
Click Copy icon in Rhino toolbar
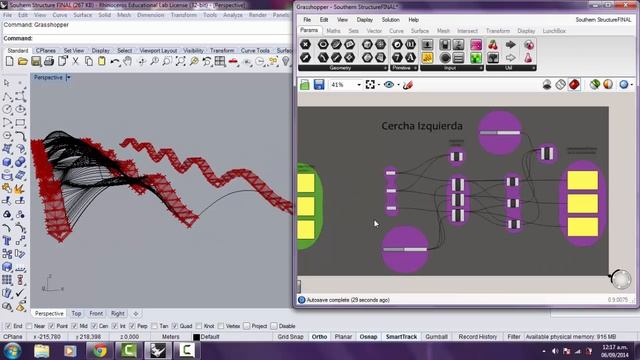tap(89, 62)
